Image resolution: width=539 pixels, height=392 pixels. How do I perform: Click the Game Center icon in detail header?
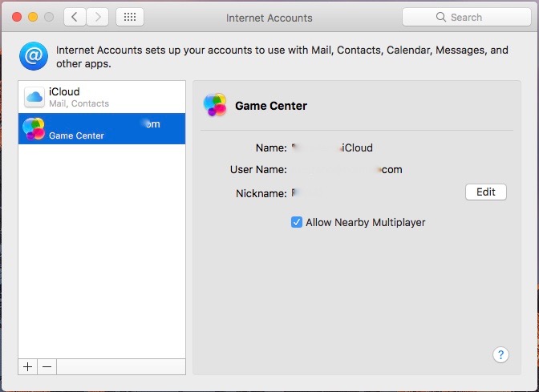(x=215, y=105)
